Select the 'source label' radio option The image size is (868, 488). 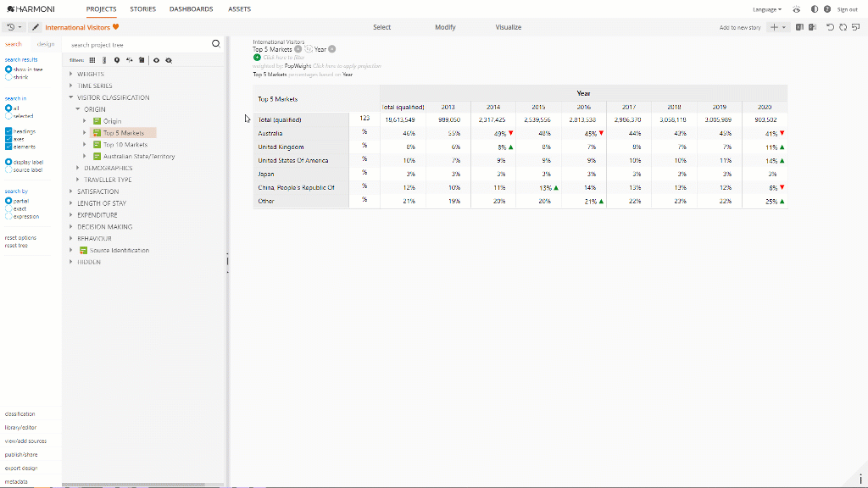coord(8,169)
